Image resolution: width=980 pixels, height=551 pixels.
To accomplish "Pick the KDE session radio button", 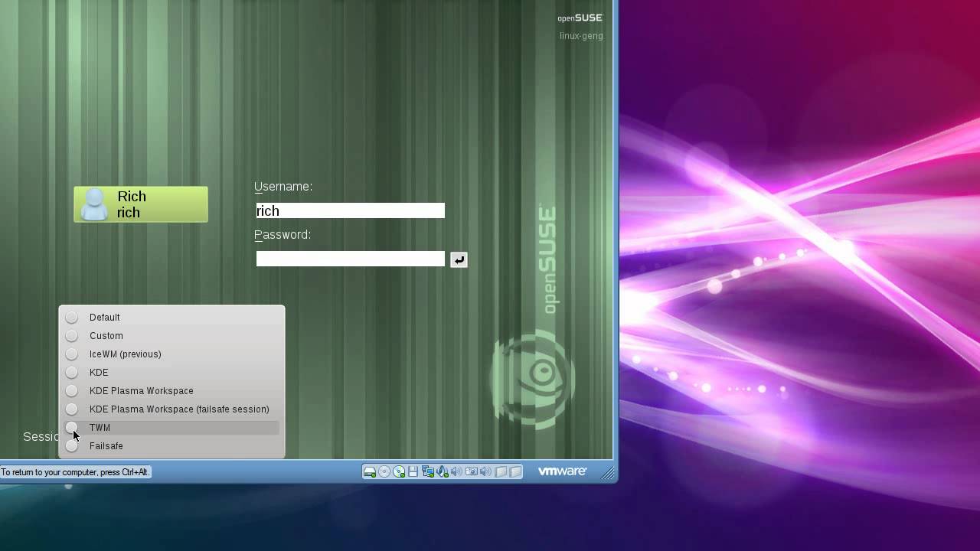I will click(72, 373).
